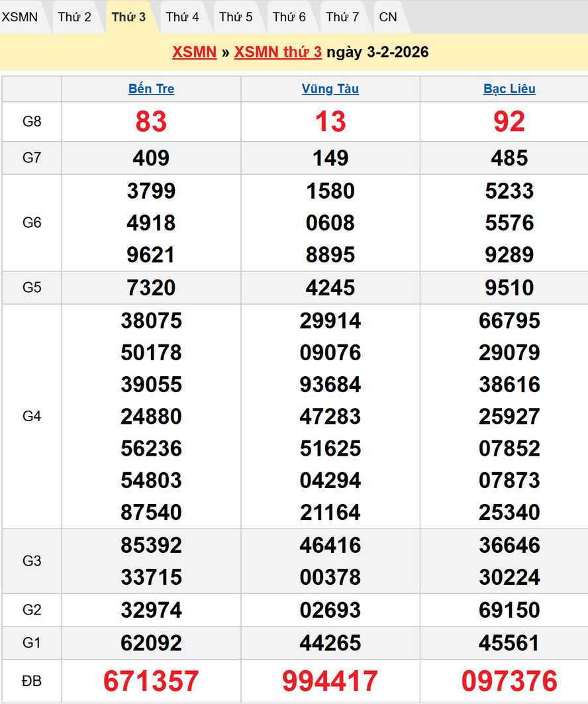The height and width of the screenshot is (704, 588).
Task: Switch to the Thứ 2 tab
Action: tap(74, 17)
